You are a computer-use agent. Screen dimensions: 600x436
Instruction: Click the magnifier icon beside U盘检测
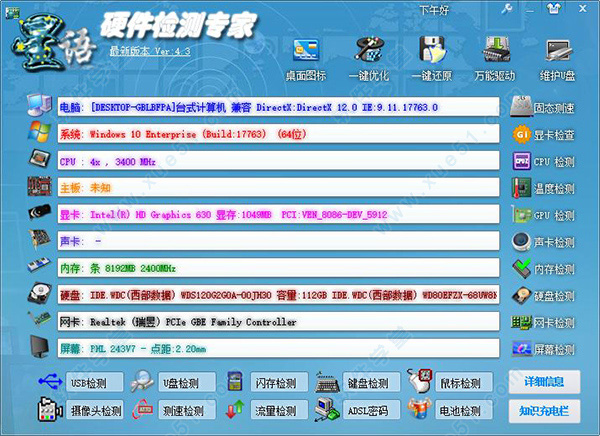click(x=142, y=381)
